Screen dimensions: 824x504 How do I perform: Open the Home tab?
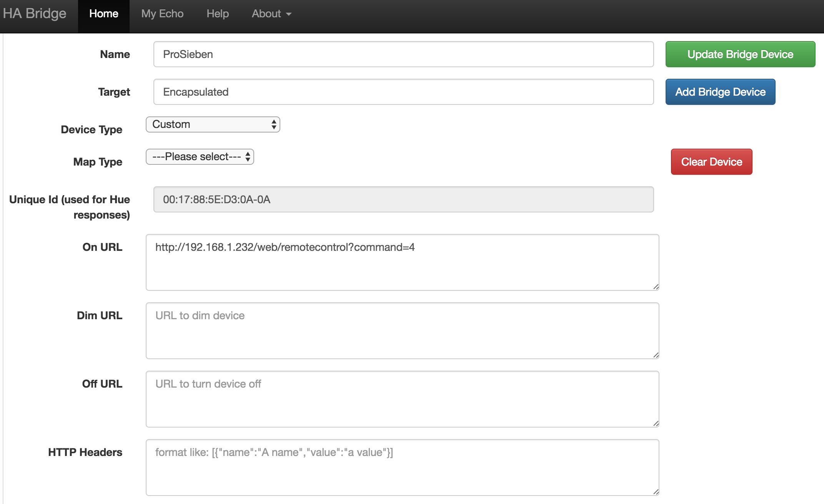pyautogui.click(x=103, y=14)
